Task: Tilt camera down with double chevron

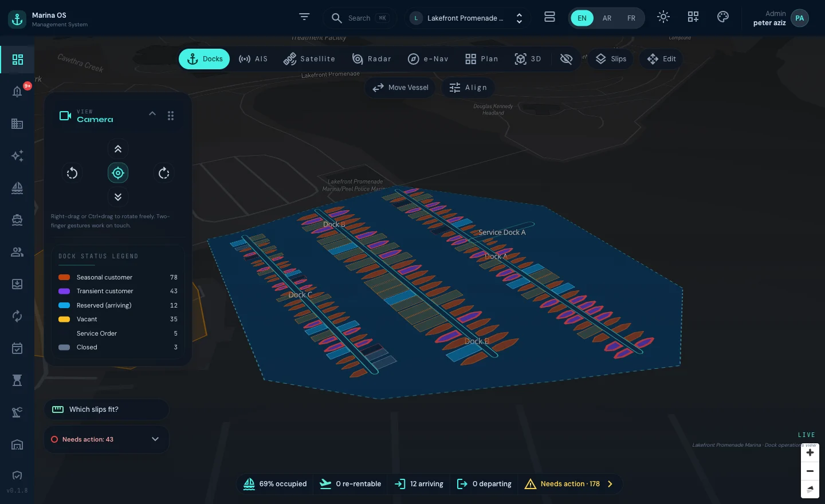Action: (x=118, y=197)
